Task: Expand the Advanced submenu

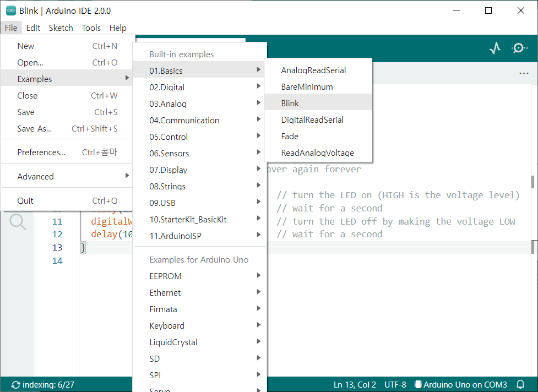Action: (x=67, y=176)
